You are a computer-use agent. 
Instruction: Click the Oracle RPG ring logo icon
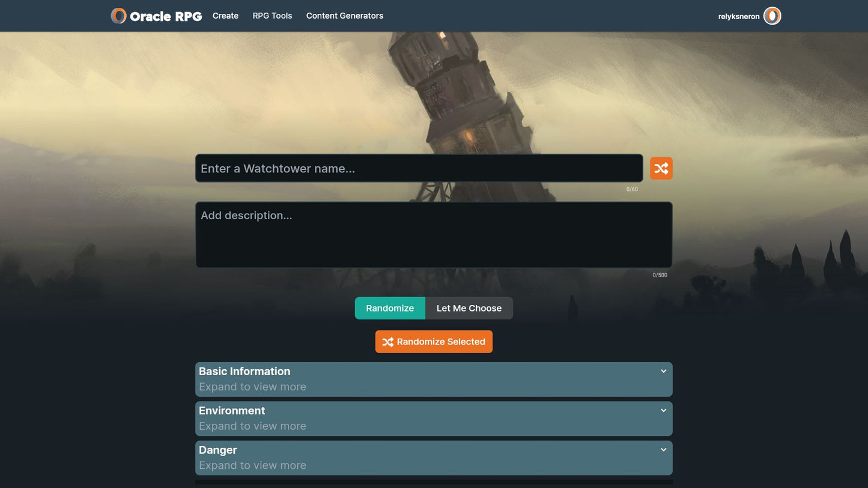pos(118,16)
